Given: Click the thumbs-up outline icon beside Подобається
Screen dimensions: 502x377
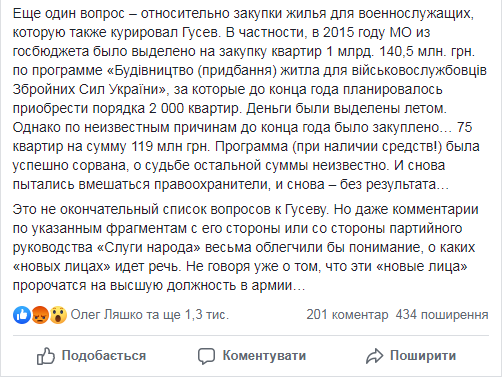Looking at the screenshot, I should tap(46, 356).
